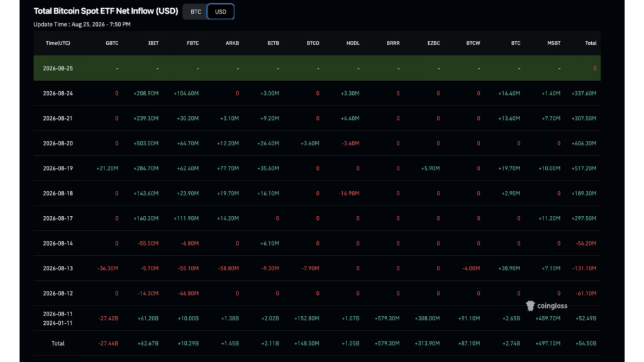Click the -131.10M total value
The height and width of the screenshot is (362, 644).
pos(584,268)
